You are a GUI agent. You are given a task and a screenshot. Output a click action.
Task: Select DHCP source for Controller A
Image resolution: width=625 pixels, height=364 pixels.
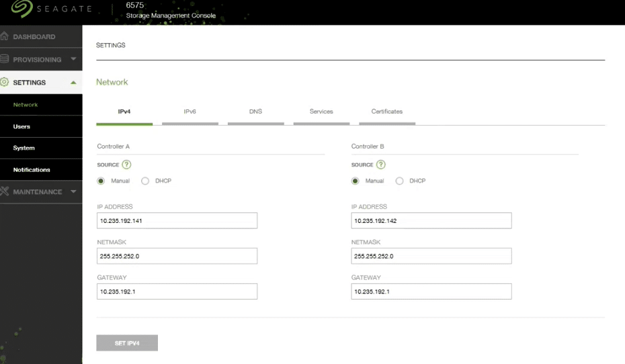(x=145, y=181)
